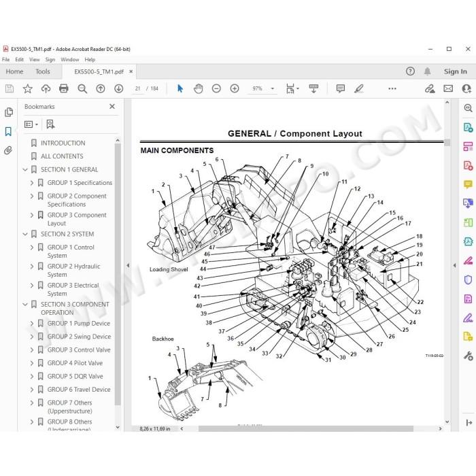Zoom in with the plus button
This screenshot has height=476, width=476.
[x=235, y=88]
